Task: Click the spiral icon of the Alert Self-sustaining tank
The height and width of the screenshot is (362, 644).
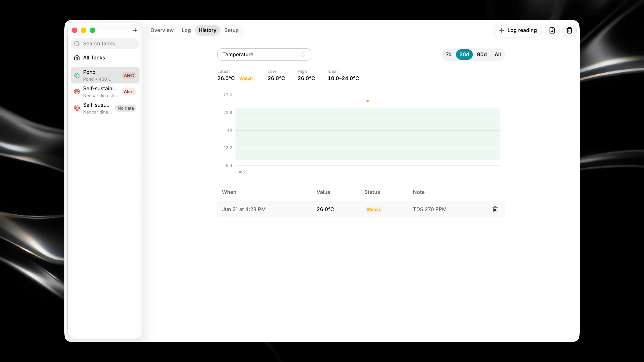Action: tap(77, 92)
